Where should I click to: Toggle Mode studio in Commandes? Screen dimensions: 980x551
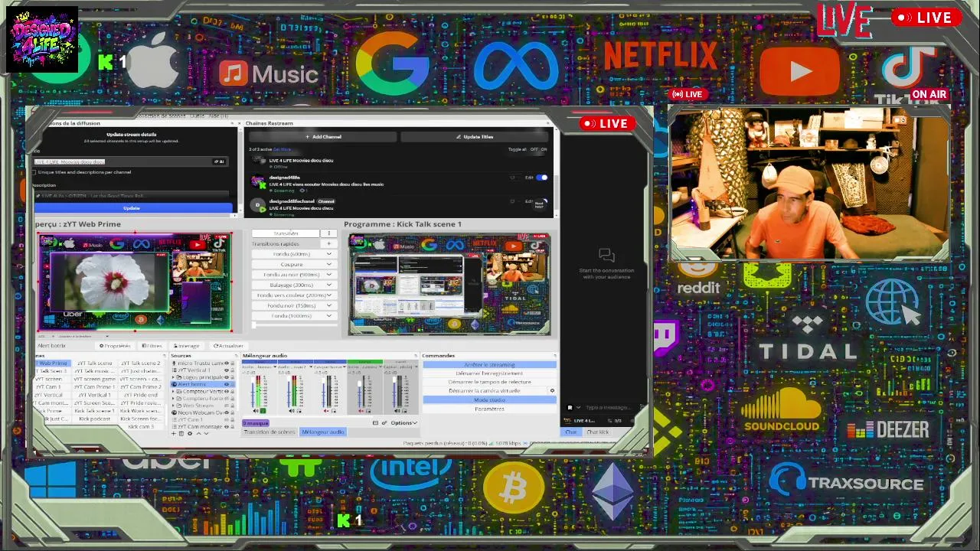point(489,400)
